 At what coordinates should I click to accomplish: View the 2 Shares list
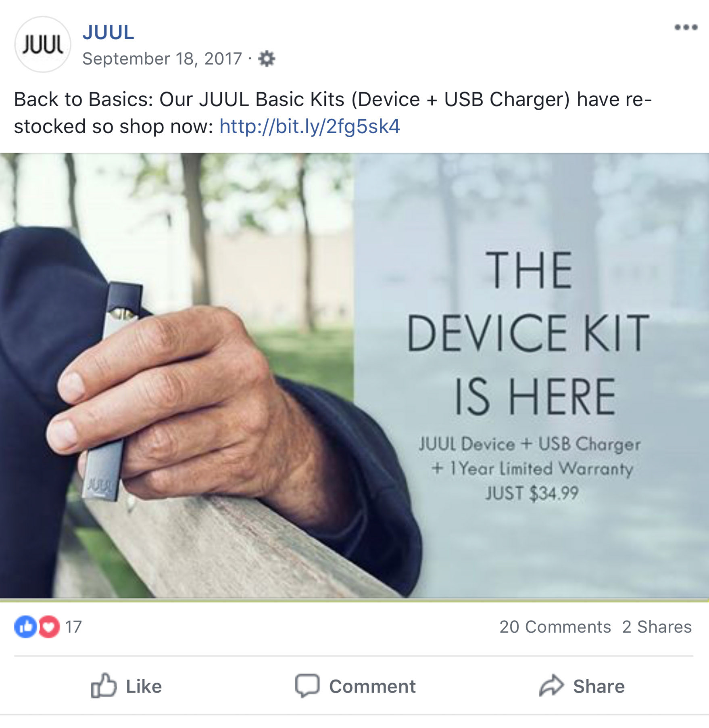click(657, 627)
